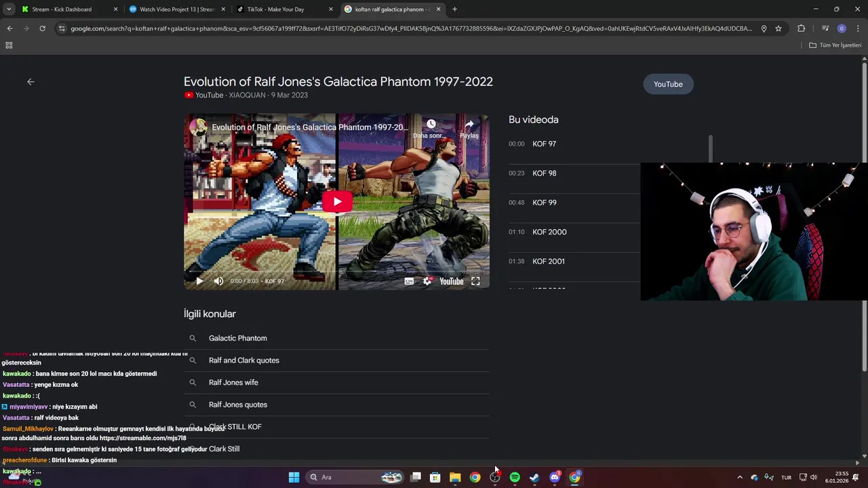Search related topic Ralf Jones wife
Image resolution: width=868 pixels, height=488 pixels.
(x=336, y=382)
